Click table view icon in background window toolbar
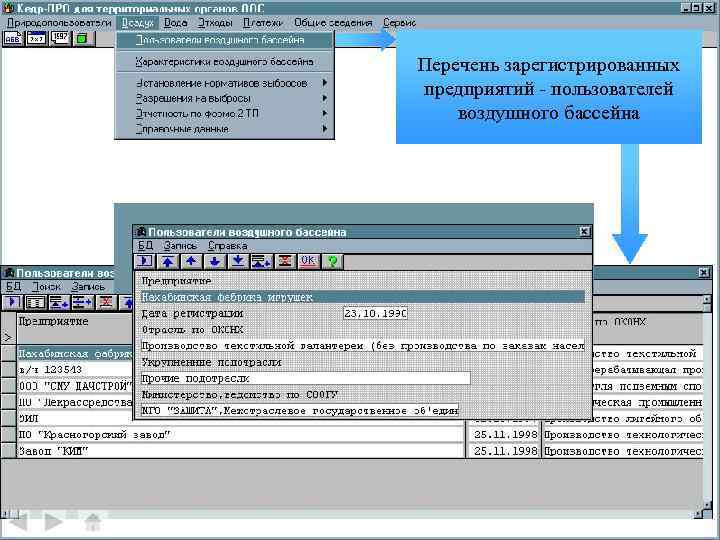The width and height of the screenshot is (720, 540). click(35, 302)
